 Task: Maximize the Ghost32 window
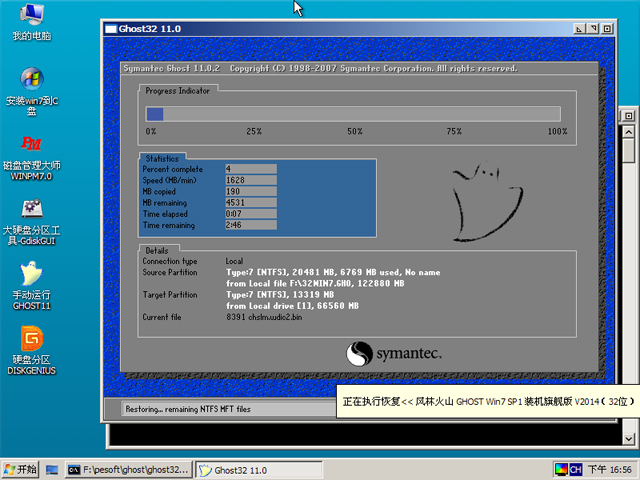pos(593,29)
